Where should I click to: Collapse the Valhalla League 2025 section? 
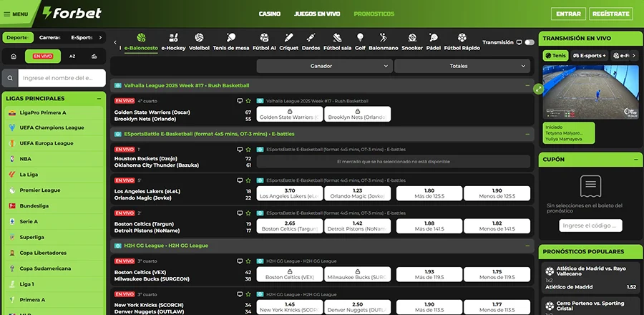point(527,85)
